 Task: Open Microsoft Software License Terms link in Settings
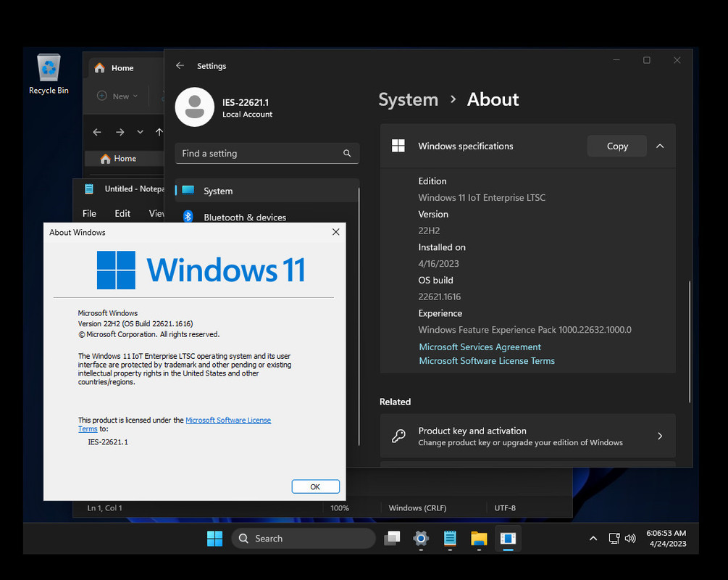pyautogui.click(x=487, y=360)
